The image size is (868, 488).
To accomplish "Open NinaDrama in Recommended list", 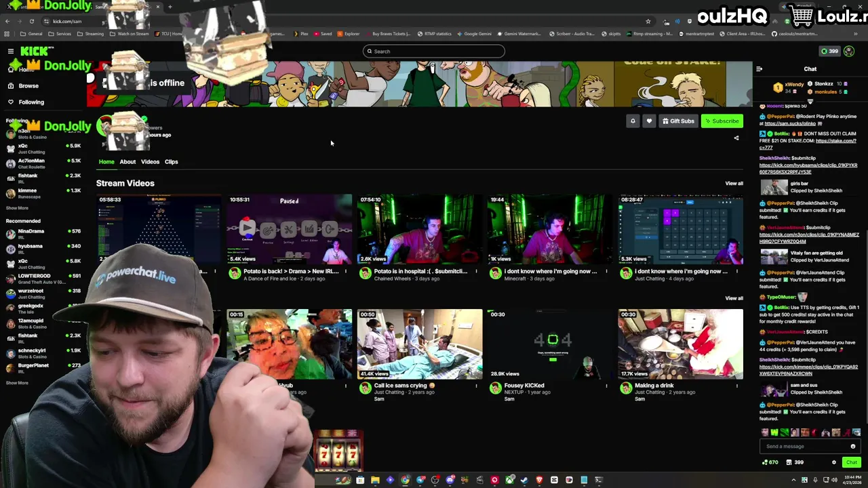I will point(43,234).
